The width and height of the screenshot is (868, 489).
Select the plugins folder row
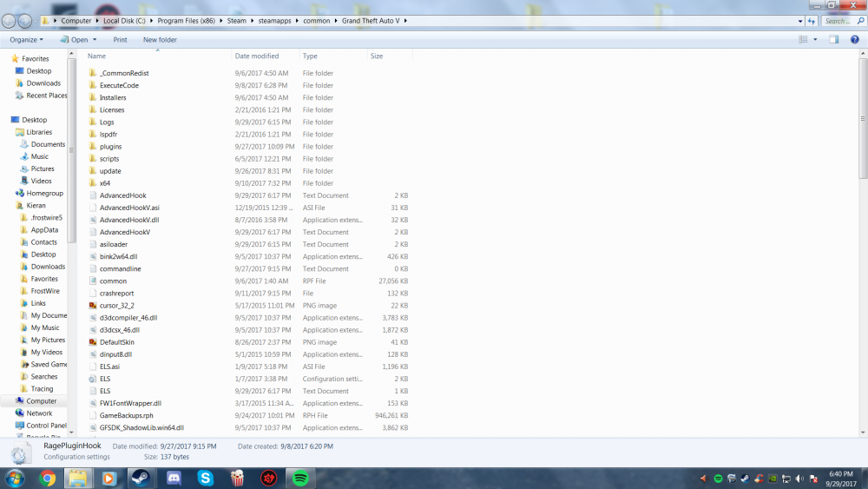click(249, 147)
